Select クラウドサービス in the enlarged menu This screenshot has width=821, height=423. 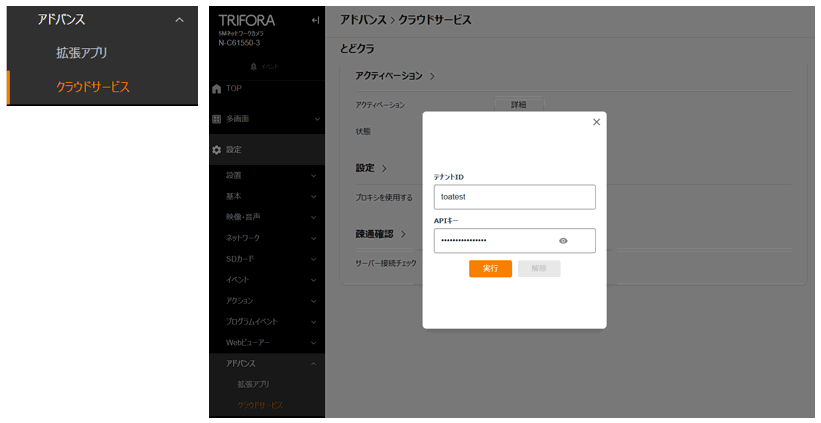click(x=93, y=87)
